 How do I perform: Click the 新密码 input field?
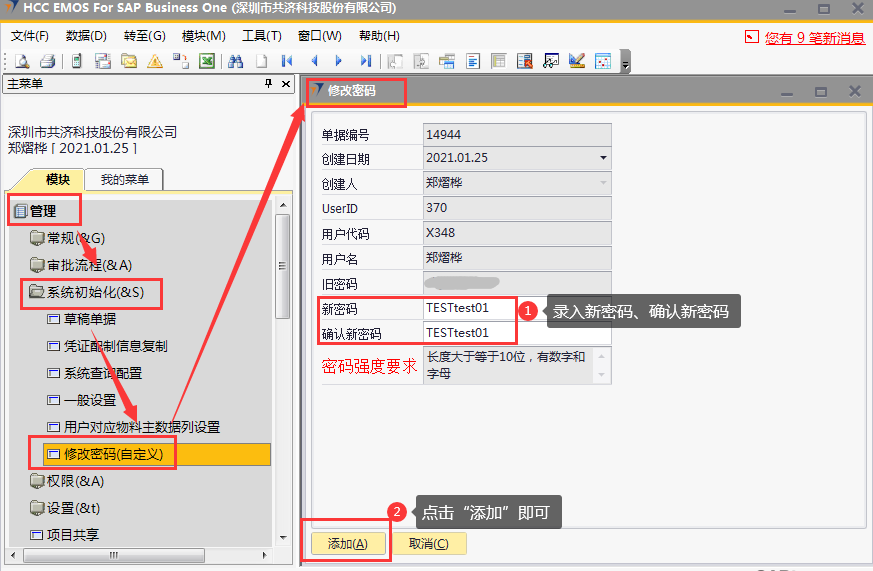[x=468, y=309]
